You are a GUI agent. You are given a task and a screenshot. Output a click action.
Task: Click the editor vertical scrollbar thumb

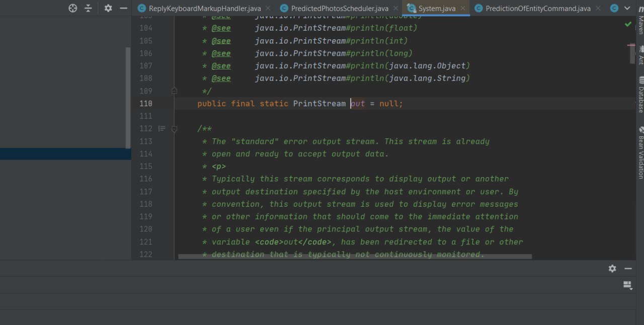[x=632, y=54]
